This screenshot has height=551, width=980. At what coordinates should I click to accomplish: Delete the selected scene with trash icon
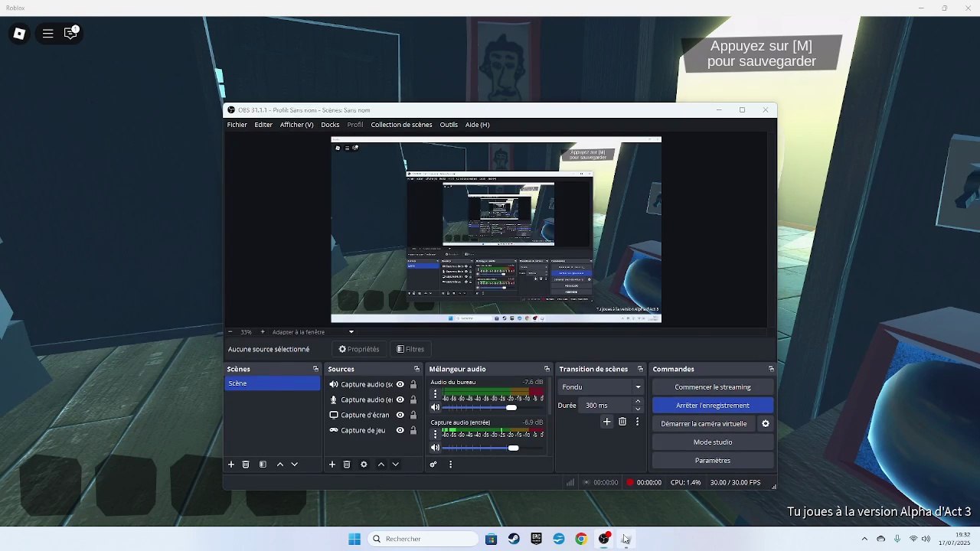tap(246, 465)
